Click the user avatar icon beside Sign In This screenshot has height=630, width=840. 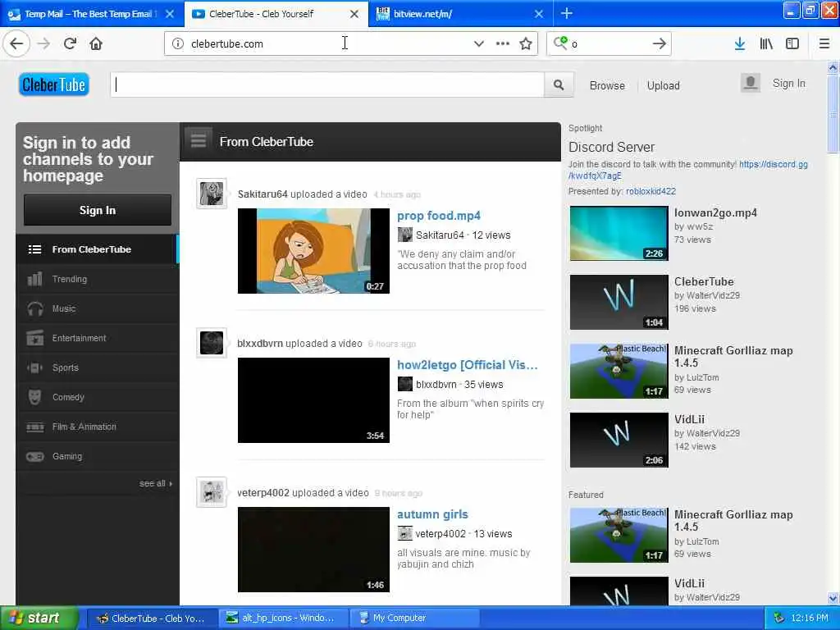pos(750,83)
